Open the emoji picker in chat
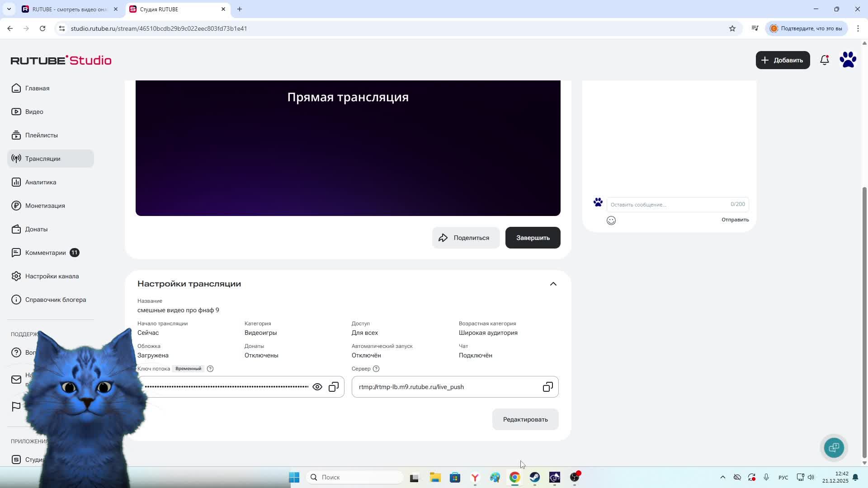 coord(611,221)
